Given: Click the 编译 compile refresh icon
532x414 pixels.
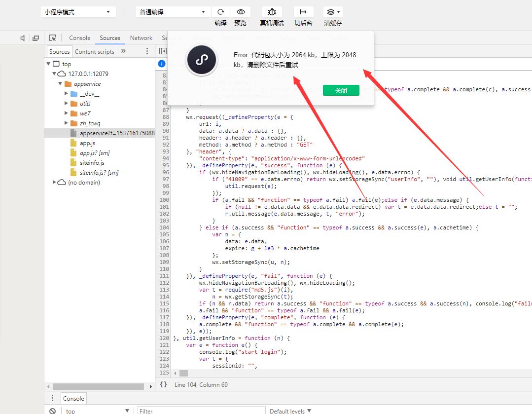Looking at the screenshot, I should coord(220,12).
